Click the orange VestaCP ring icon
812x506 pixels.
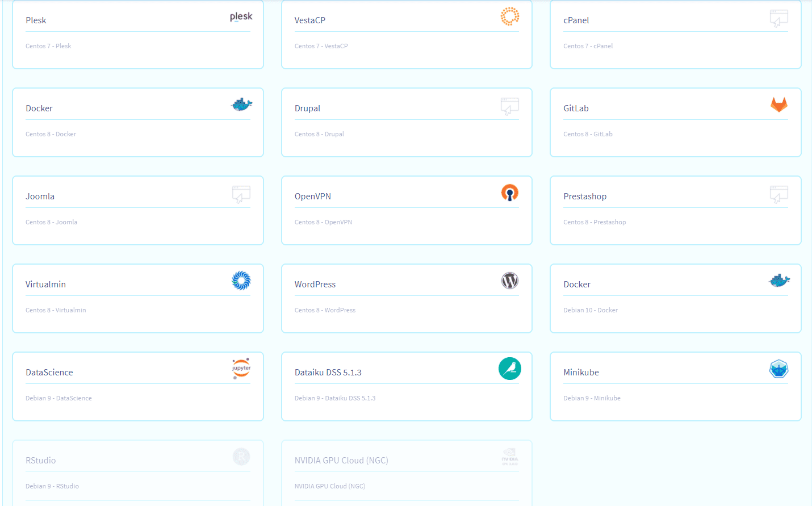(509, 16)
